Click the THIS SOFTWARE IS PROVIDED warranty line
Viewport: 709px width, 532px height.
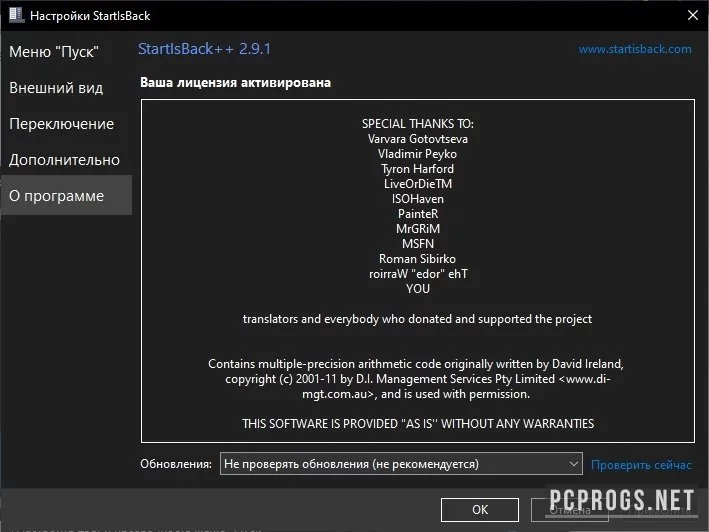tap(418, 424)
